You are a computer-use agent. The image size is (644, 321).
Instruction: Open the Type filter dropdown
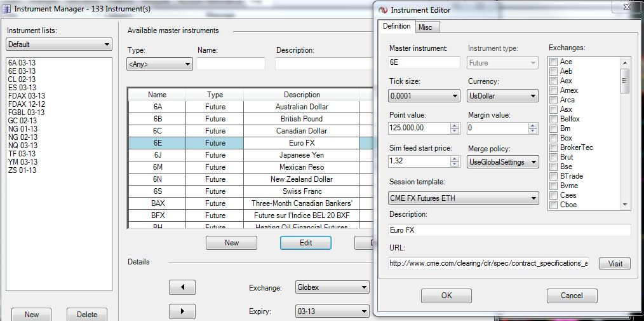coord(159,64)
